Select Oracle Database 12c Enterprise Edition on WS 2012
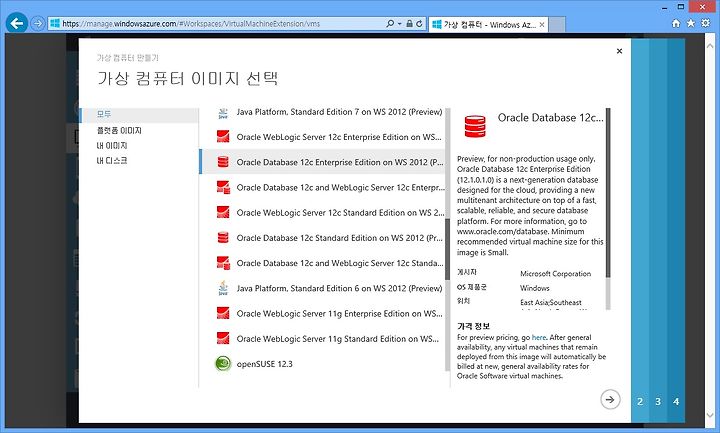Screen dimensions: 720x433 point(340,162)
